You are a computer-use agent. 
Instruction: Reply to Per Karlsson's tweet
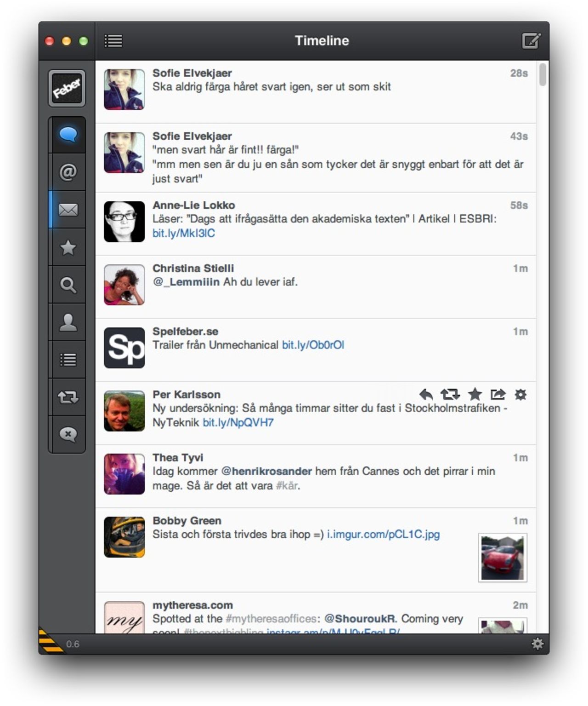coord(426,394)
